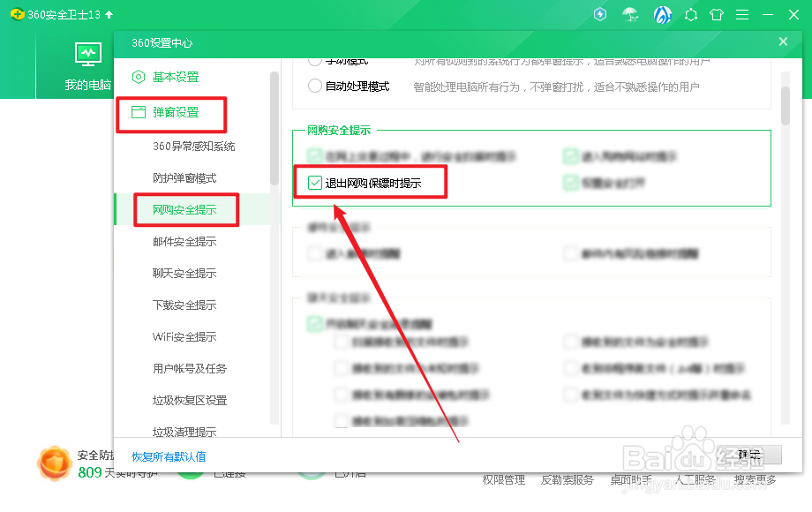Screen dimensions: 812x512
Task: Open 权限管理 in main window
Action: point(504,480)
